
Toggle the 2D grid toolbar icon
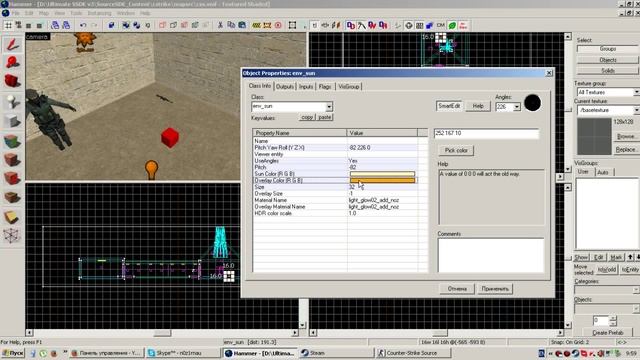pyautogui.click(x=8, y=25)
